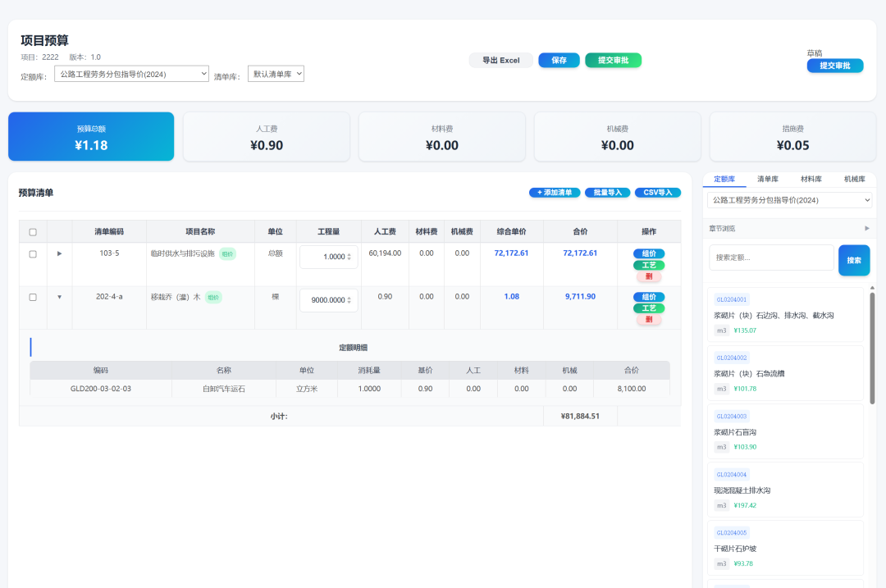The width and height of the screenshot is (886, 588).
Task: Check the box for row 103-5
Action: click(x=33, y=254)
